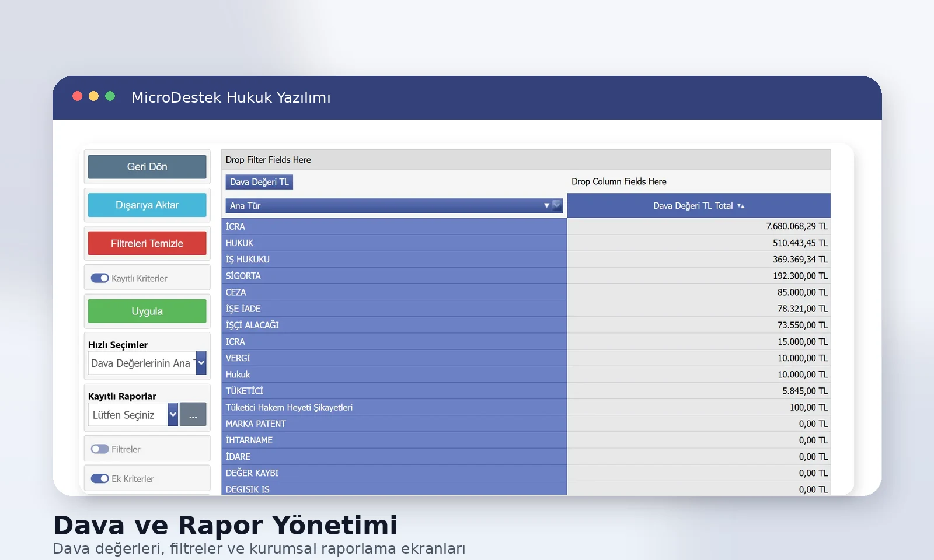Click the Kayıtlı Raporlar dropdown chevron

[x=172, y=414]
